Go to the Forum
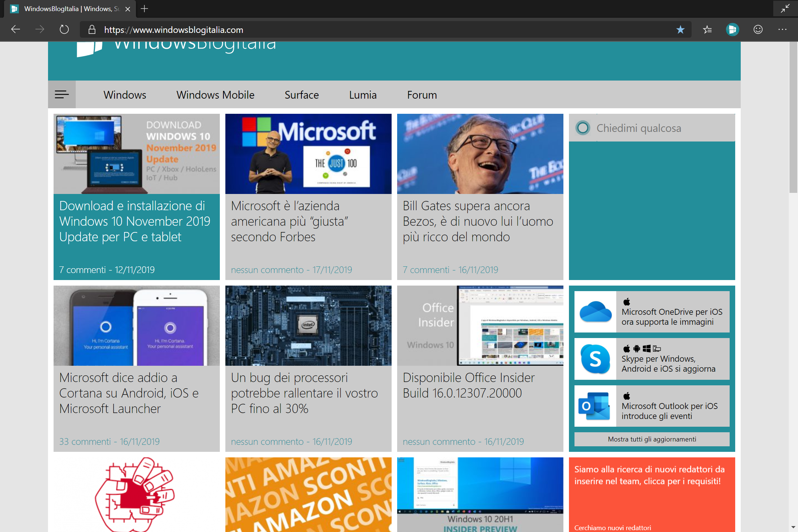This screenshot has height=532, width=798. pyautogui.click(x=422, y=95)
